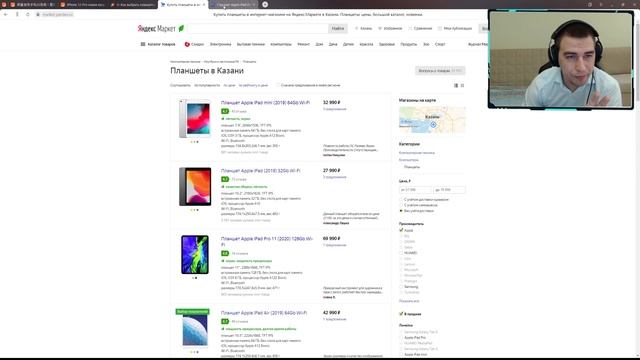Open the Скидки section with red icon
The image size is (640, 360).
coord(194,44)
